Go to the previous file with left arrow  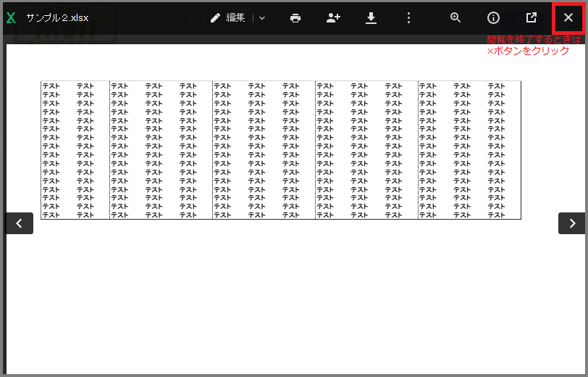point(20,223)
